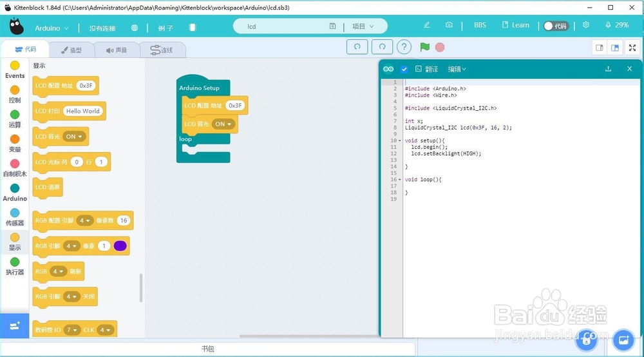This screenshot has height=357, width=644.
Task: Click the globe language icon
Action: tap(135, 28)
